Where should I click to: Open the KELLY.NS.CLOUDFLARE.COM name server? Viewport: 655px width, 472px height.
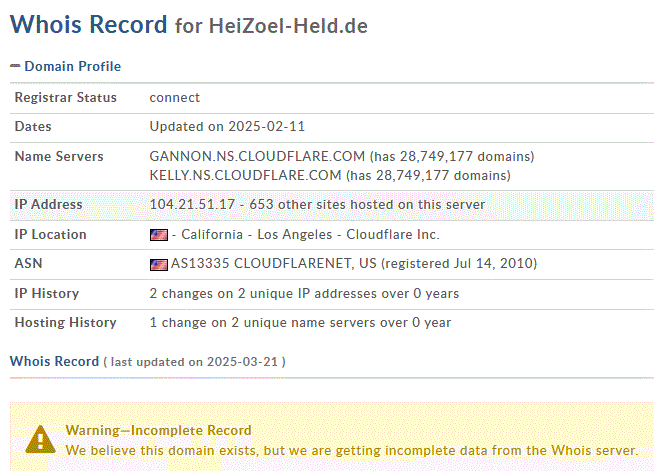[x=245, y=175]
